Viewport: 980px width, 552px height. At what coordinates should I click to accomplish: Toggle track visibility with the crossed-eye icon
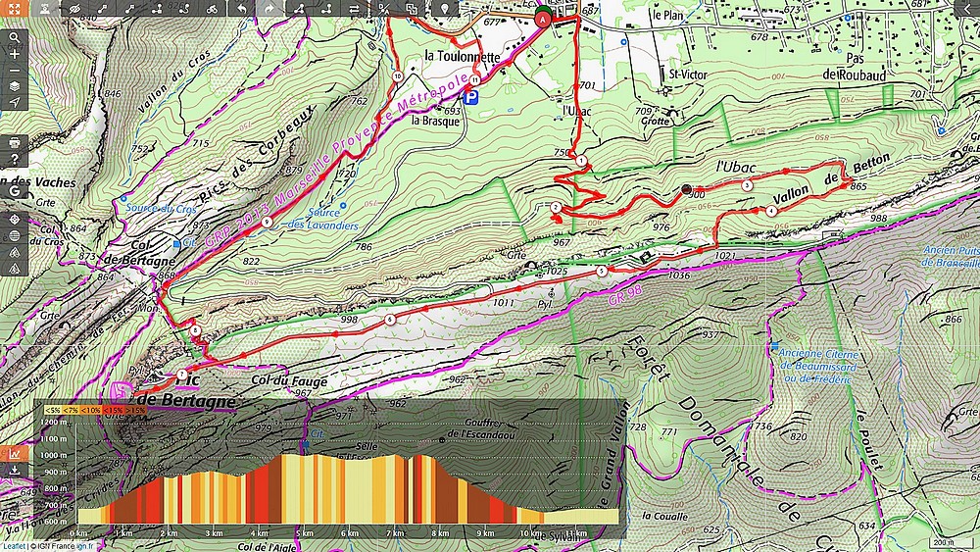pos(74,8)
